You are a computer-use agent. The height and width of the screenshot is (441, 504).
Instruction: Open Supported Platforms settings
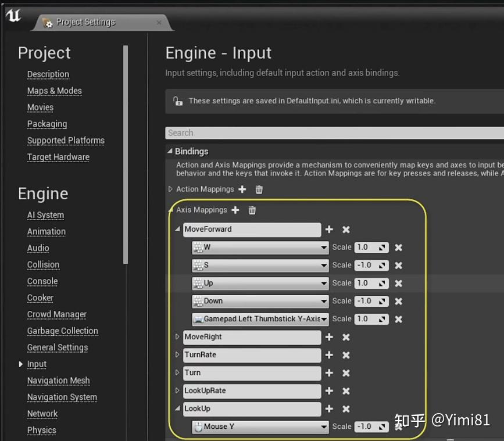(66, 141)
